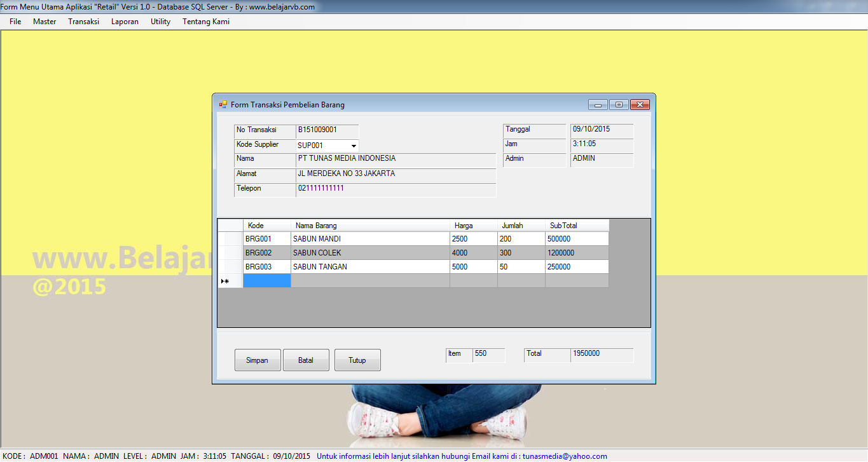The width and height of the screenshot is (868, 462).
Task: Click KODE : ADM001 in the status bar
Action: 31,456
